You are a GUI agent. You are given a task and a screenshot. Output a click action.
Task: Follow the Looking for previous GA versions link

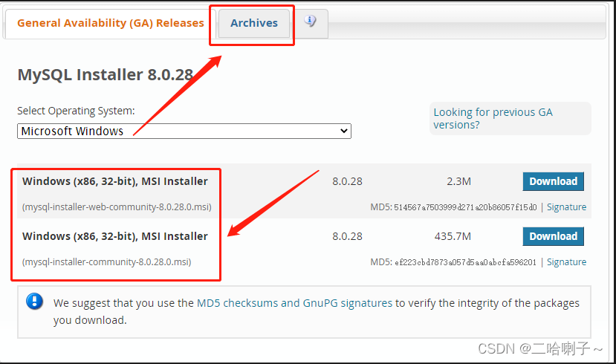tap(493, 119)
